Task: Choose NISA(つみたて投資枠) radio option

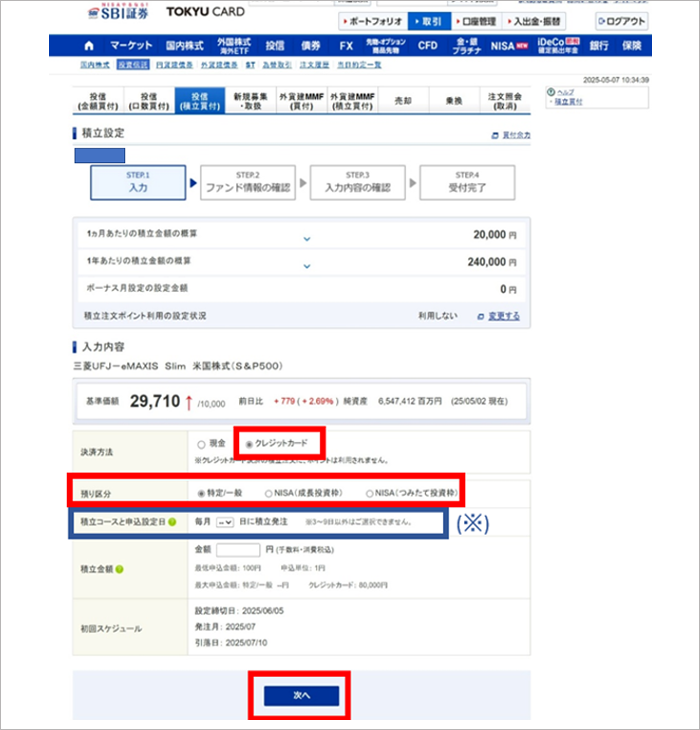Action: pos(368,493)
